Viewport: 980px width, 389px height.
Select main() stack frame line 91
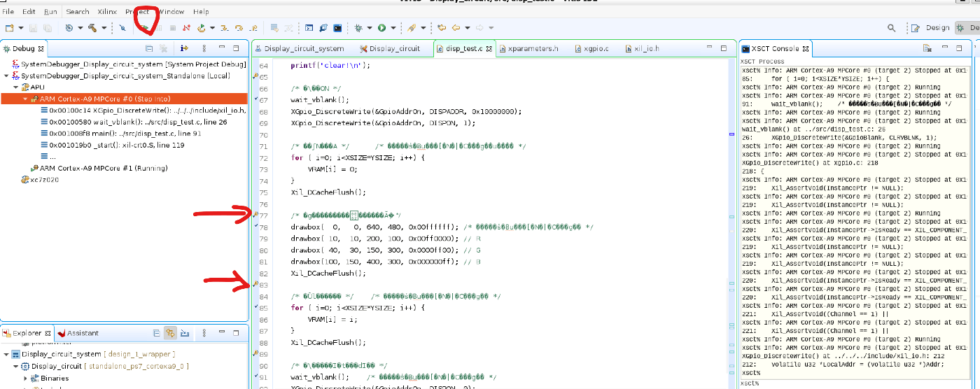[120, 133]
